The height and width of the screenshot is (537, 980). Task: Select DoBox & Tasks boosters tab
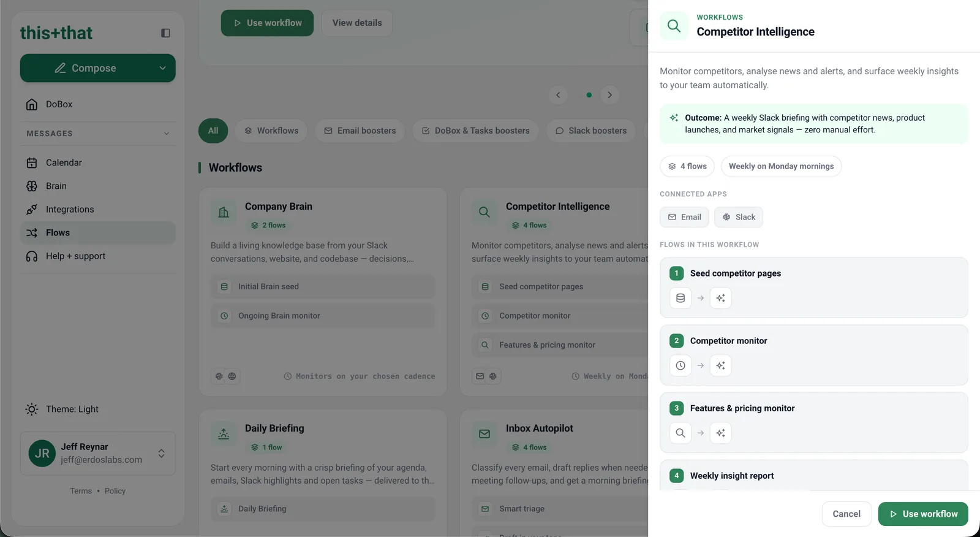pos(475,131)
